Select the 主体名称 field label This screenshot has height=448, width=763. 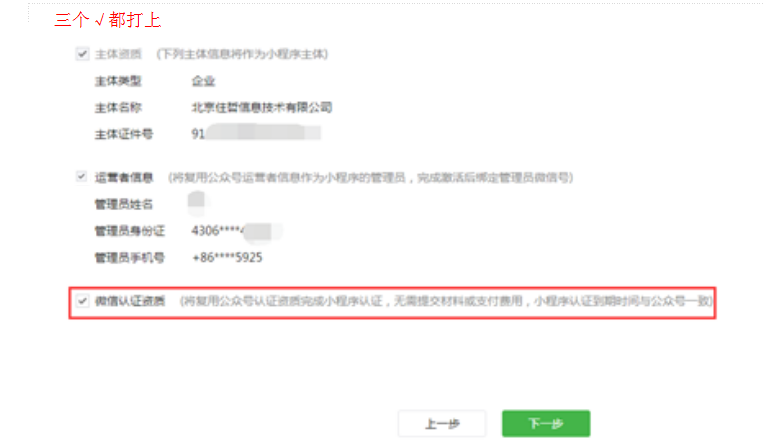(x=118, y=108)
